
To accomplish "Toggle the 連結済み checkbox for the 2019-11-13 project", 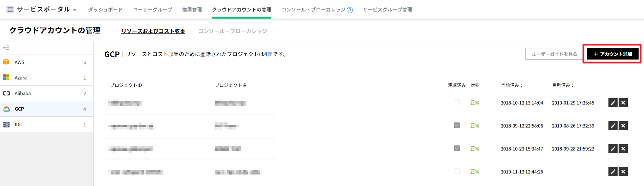I will (x=457, y=171).
